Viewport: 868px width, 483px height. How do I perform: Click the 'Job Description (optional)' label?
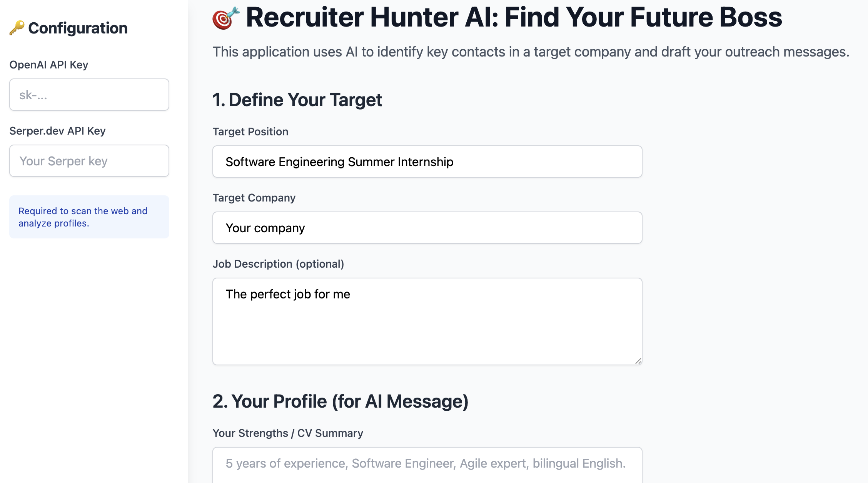(x=278, y=264)
